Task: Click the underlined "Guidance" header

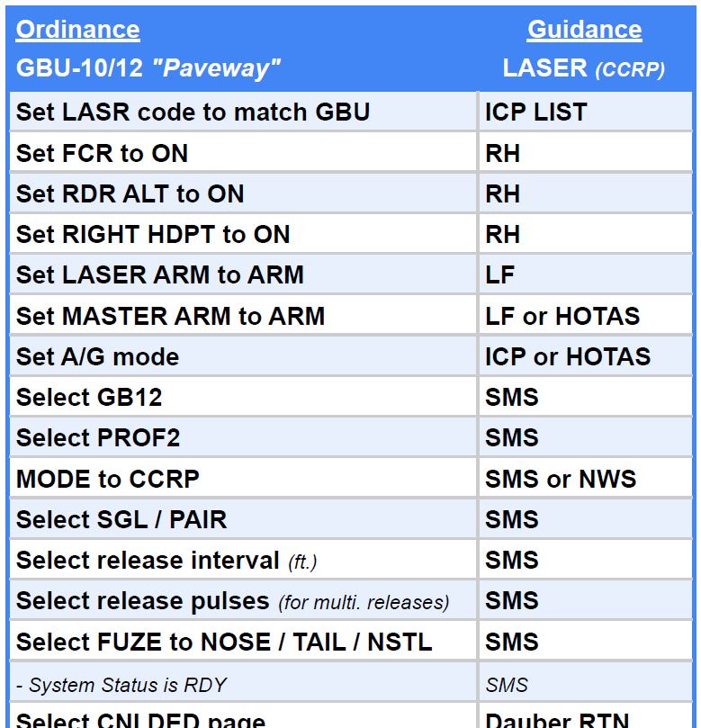Action: coord(584,30)
